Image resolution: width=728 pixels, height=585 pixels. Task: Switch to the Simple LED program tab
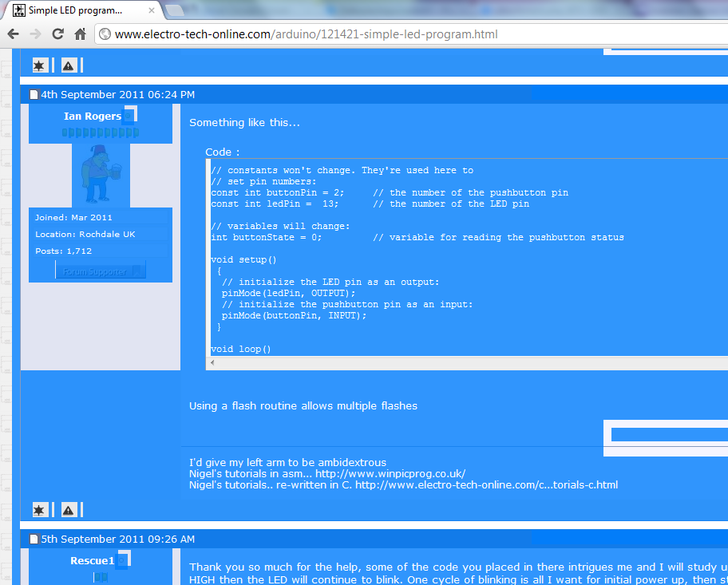(x=72, y=11)
